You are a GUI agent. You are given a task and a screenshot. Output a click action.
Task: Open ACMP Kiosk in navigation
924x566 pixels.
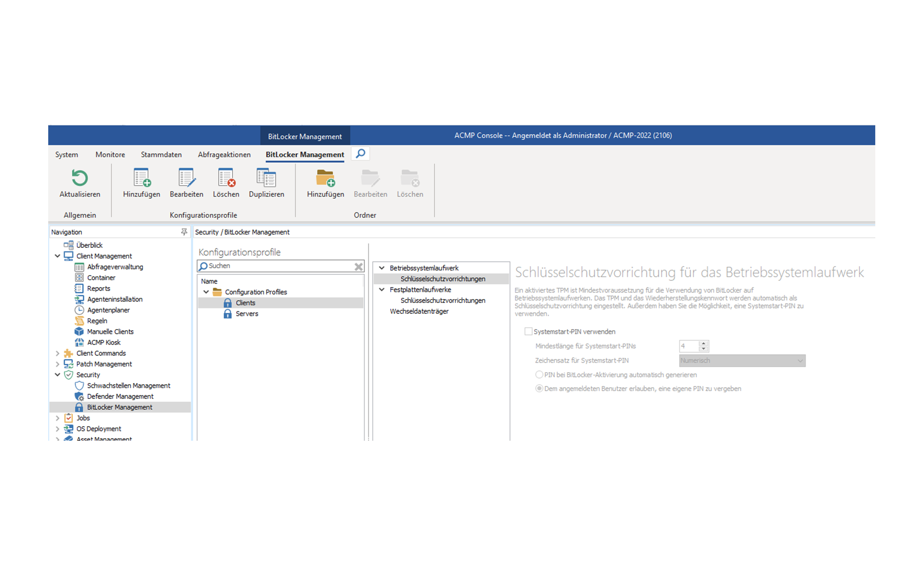104,342
